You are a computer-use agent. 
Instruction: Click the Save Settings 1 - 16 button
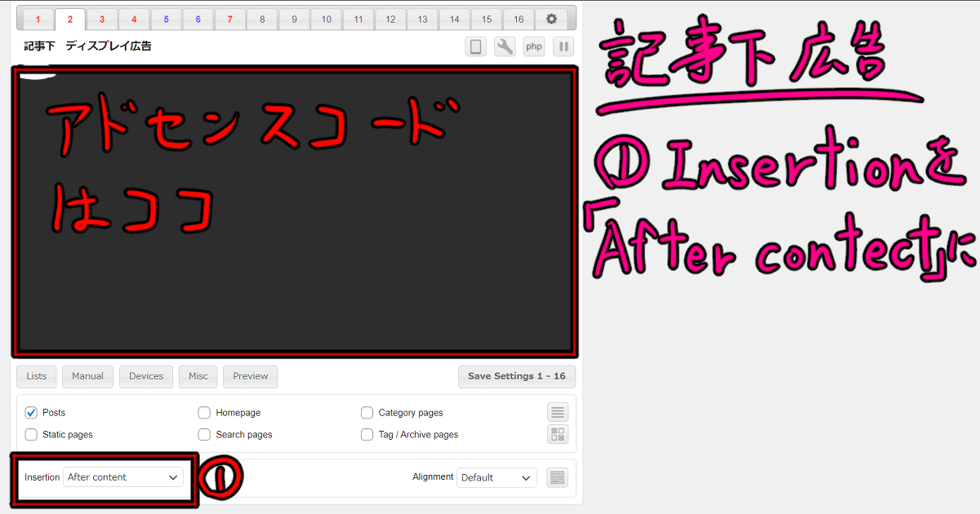(516, 376)
